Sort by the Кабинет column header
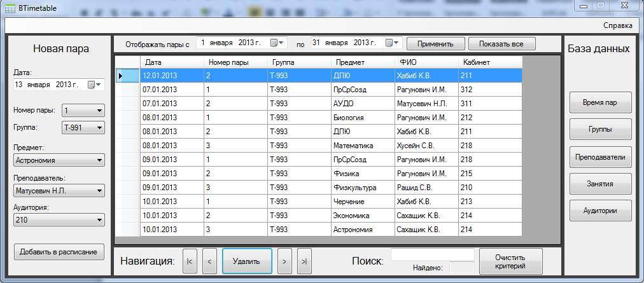 (491, 62)
